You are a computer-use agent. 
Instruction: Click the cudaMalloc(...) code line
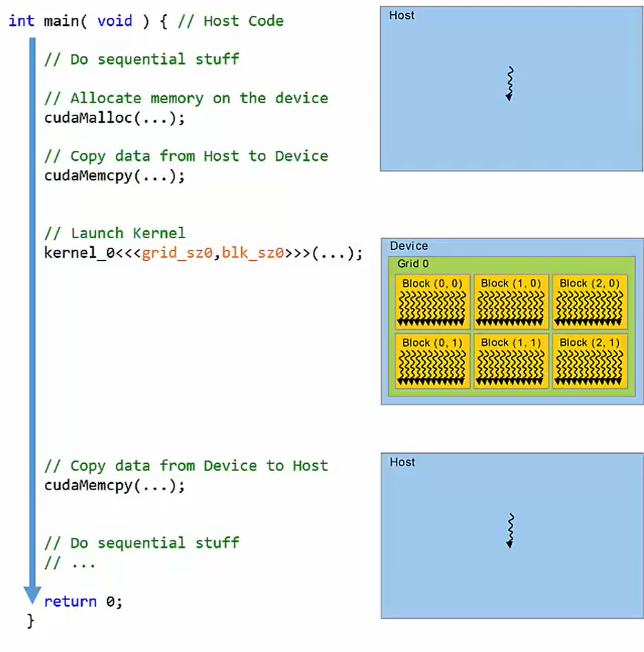click(114, 118)
